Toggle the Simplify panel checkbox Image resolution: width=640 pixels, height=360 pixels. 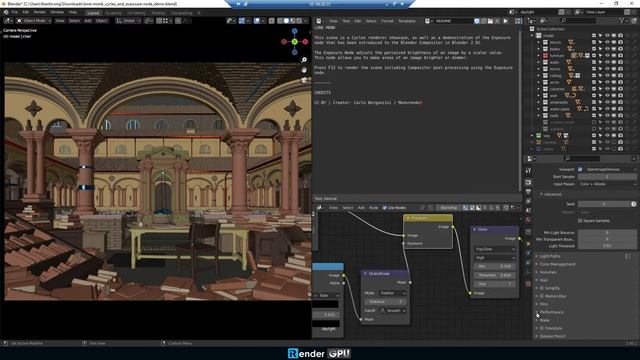(x=542, y=288)
